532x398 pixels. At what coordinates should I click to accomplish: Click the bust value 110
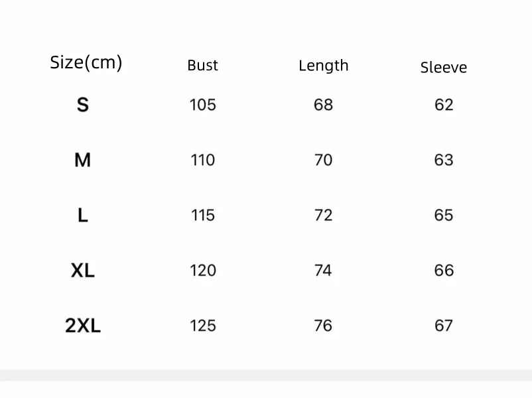tap(202, 160)
